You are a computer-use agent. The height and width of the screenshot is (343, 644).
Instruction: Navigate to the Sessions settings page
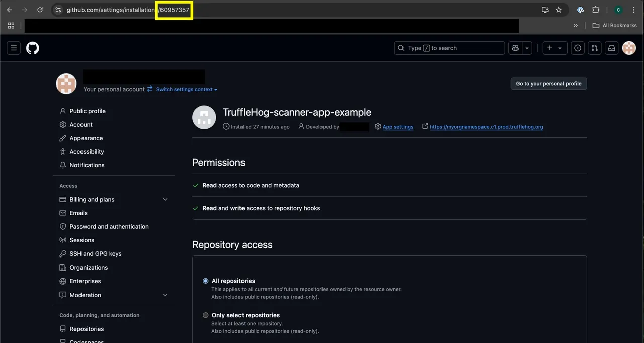[82, 240]
